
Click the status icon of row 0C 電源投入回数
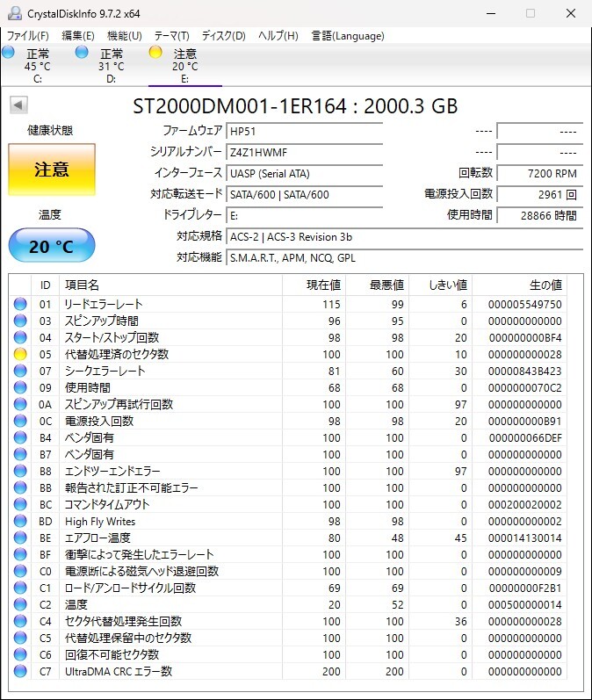(x=20, y=421)
